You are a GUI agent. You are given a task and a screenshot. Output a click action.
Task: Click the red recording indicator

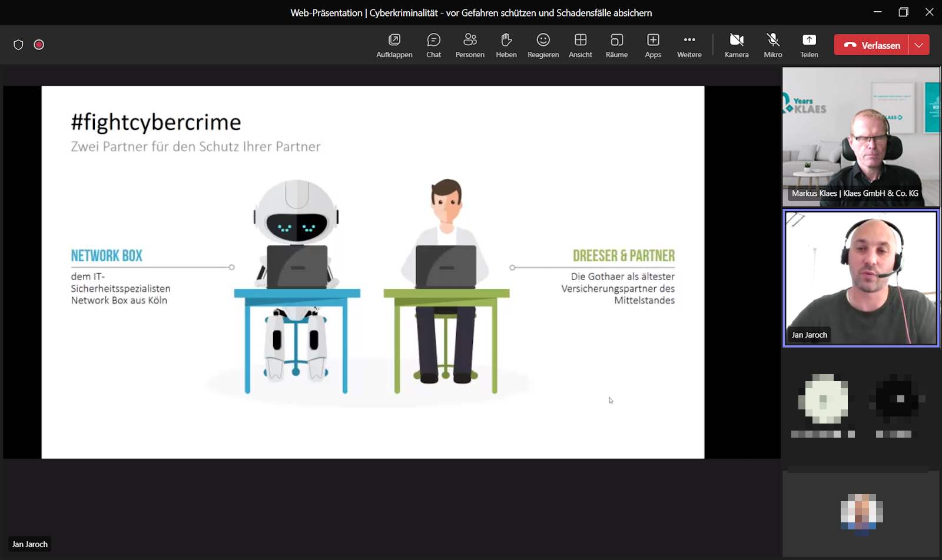39,45
